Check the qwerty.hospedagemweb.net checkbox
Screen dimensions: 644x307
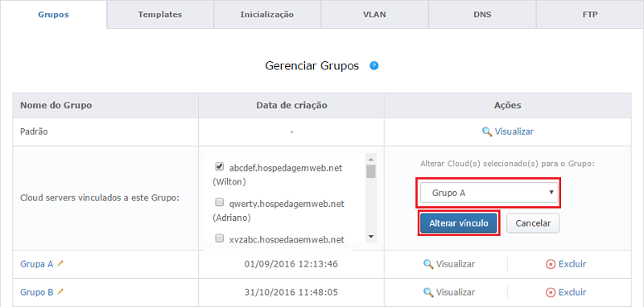pyautogui.click(x=219, y=202)
